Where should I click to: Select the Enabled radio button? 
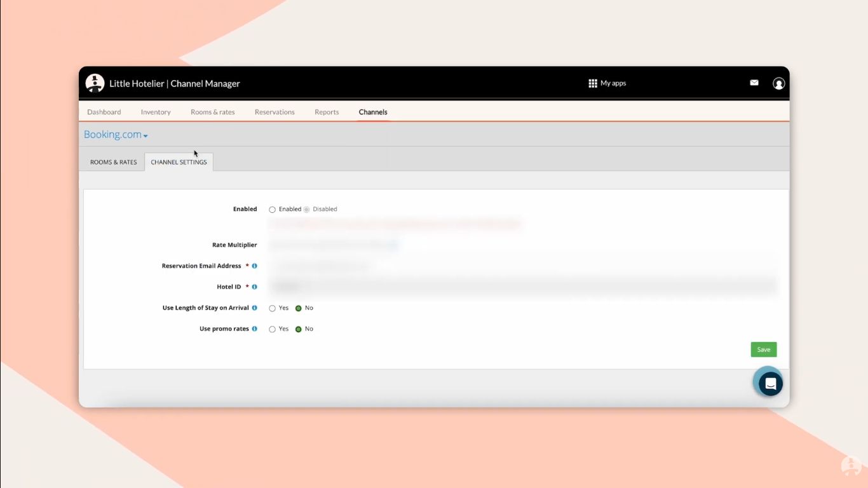point(273,209)
